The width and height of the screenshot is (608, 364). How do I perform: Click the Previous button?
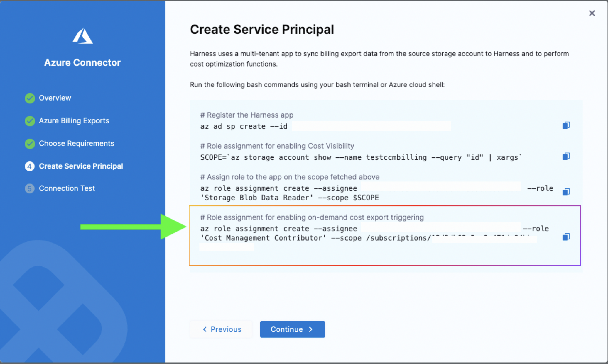[x=221, y=329]
